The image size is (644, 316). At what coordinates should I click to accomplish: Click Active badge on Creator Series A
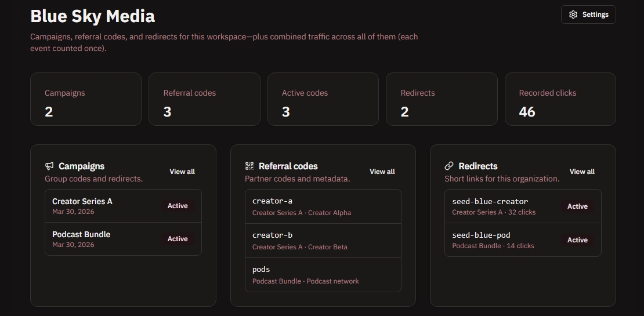tap(178, 206)
